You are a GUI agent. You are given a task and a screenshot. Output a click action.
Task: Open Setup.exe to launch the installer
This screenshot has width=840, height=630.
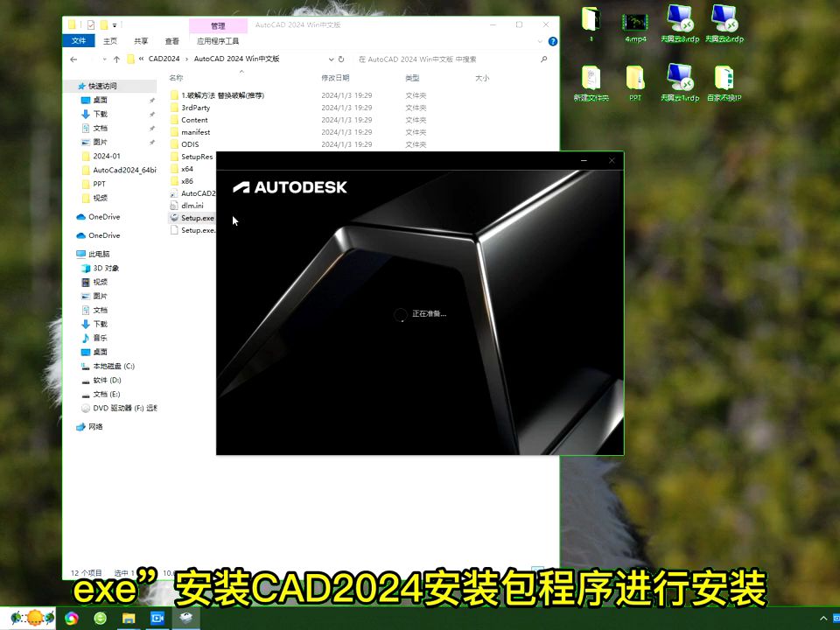point(197,218)
